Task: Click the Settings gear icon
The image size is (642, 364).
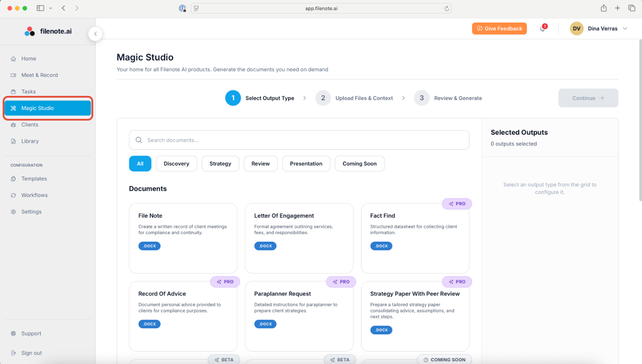Action: click(13, 212)
